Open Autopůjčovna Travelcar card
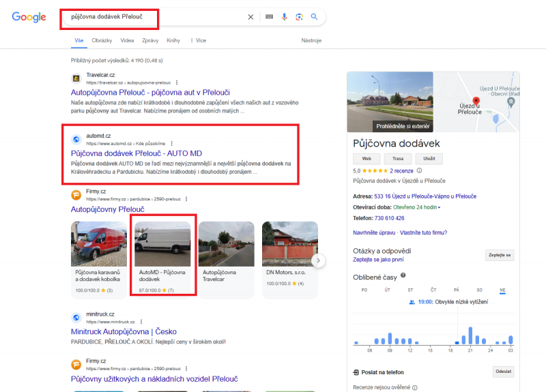This screenshot has width=546, height=392. (x=227, y=260)
